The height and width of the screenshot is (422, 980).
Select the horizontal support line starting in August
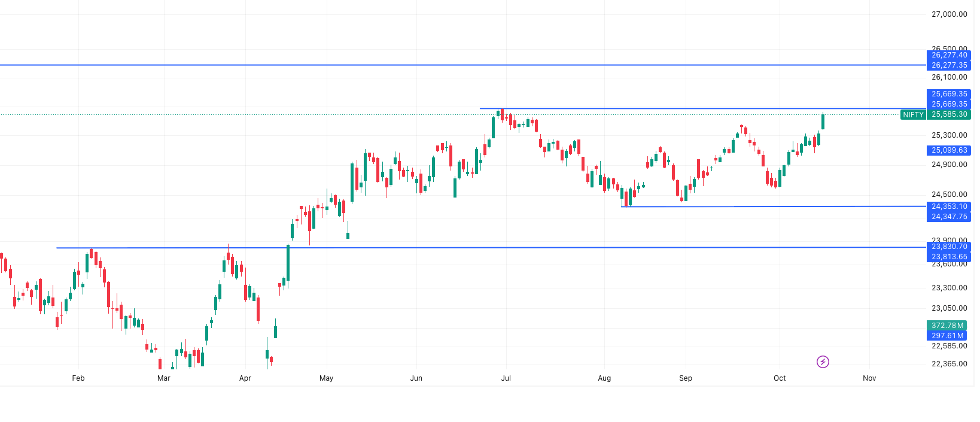point(778,207)
